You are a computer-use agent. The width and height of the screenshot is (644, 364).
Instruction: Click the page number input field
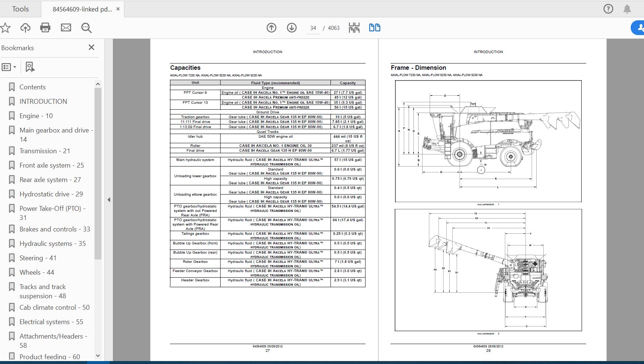tap(313, 28)
